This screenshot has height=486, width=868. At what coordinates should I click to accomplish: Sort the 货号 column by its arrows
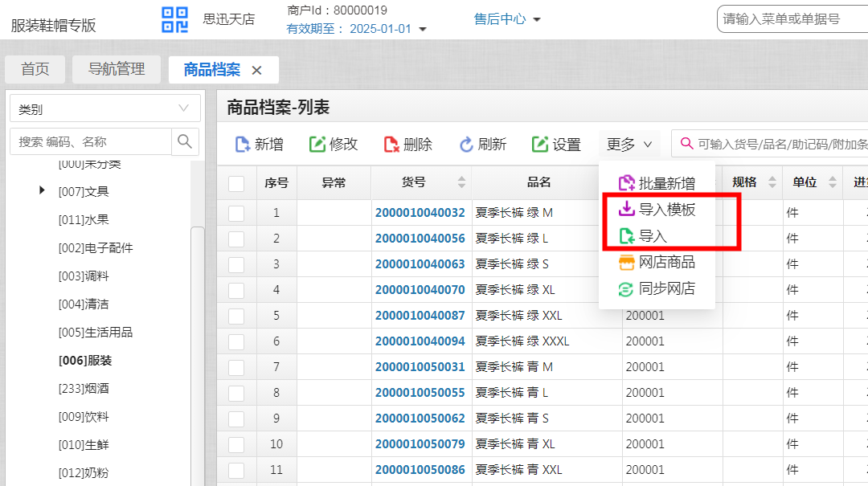[x=460, y=182]
